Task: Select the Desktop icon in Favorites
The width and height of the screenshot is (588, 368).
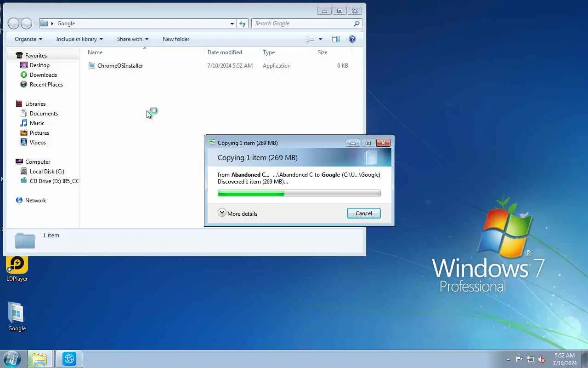Action: [x=24, y=65]
